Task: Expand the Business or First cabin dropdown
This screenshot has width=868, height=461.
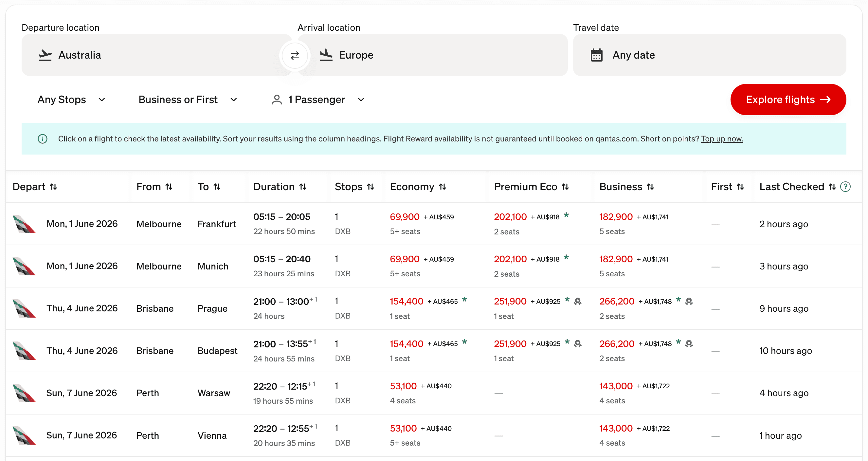Action: [188, 100]
